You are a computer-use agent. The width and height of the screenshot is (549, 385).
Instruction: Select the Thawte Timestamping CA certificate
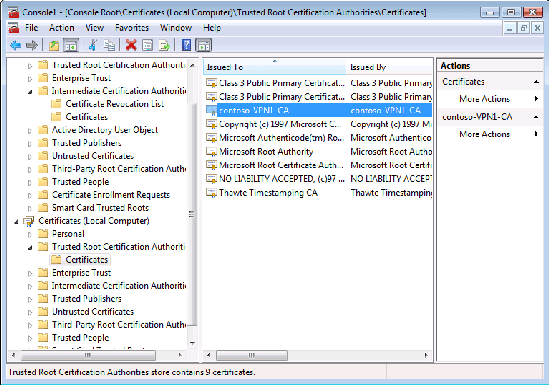tap(268, 193)
